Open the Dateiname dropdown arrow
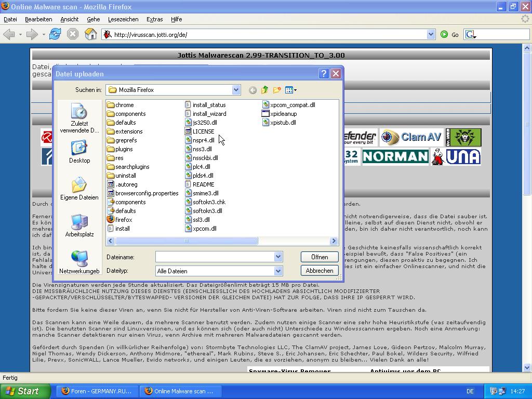Image resolution: width=532 pixels, height=399 pixels. point(278,257)
